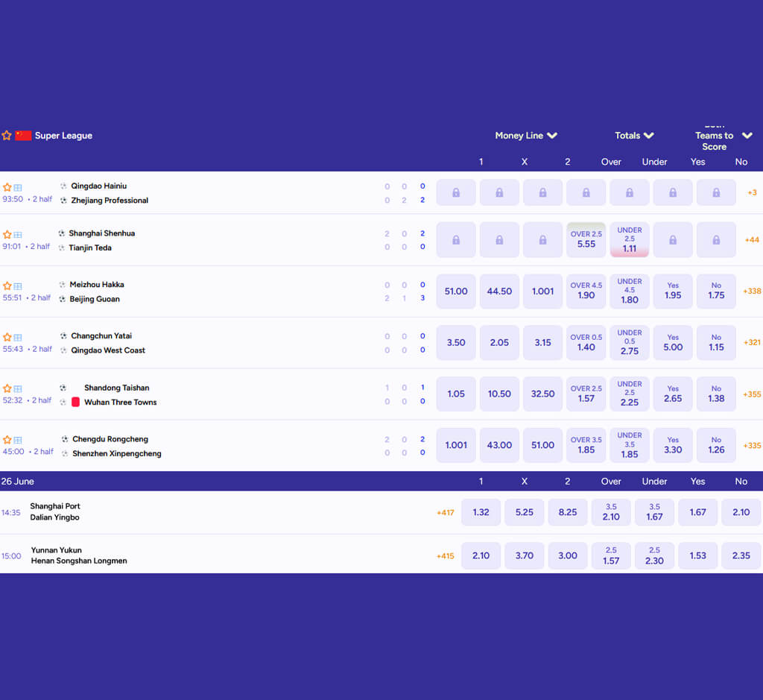Select Under 2.5 at 2.25
The height and width of the screenshot is (700, 763).
click(630, 394)
